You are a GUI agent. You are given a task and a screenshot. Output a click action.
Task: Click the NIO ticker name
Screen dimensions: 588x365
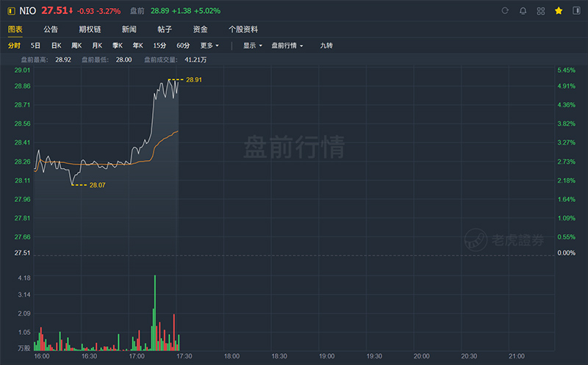[x=28, y=11]
